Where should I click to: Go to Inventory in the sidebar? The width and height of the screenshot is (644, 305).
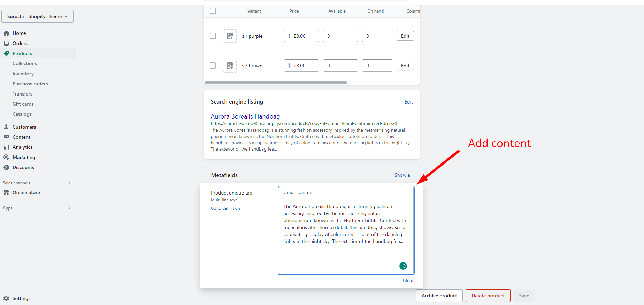click(23, 74)
